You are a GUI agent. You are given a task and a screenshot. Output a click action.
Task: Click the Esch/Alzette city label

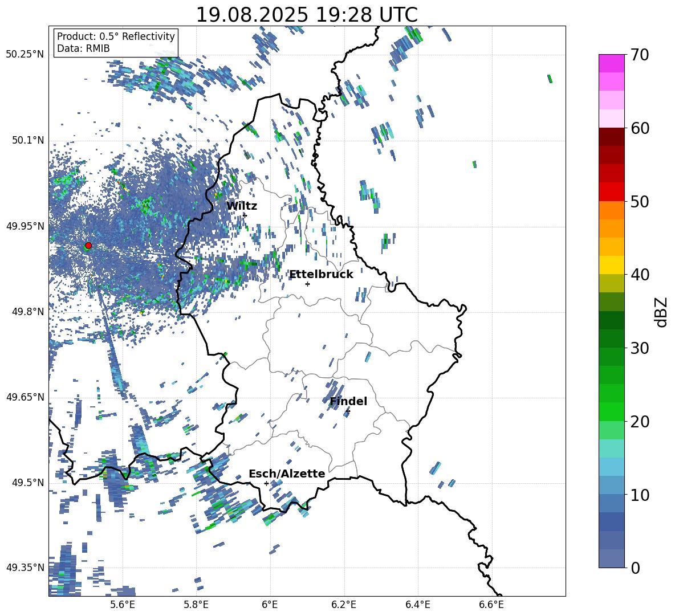pos(287,474)
